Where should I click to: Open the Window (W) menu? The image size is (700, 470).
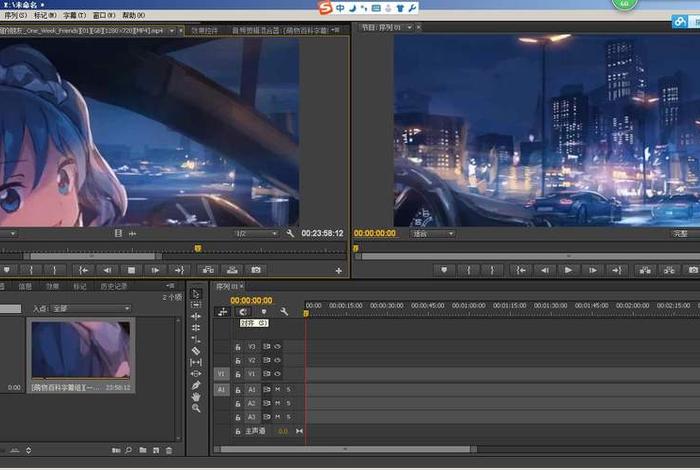[104, 15]
